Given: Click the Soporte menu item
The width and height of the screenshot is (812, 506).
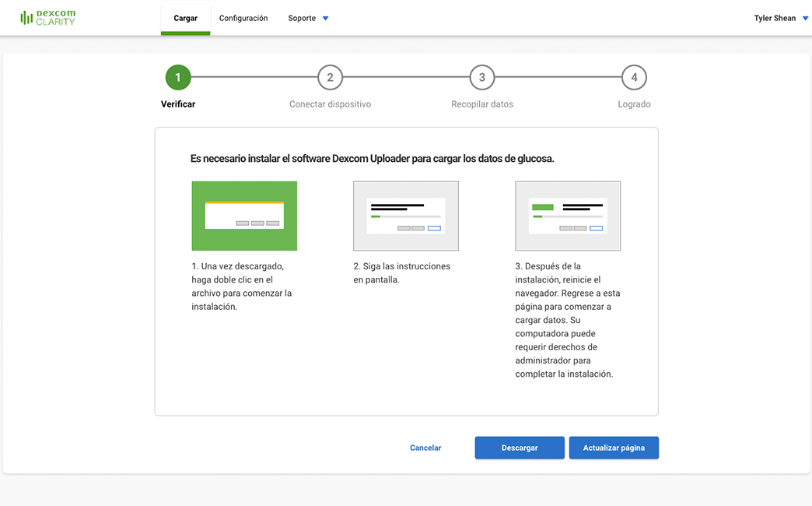Looking at the screenshot, I should [303, 17].
